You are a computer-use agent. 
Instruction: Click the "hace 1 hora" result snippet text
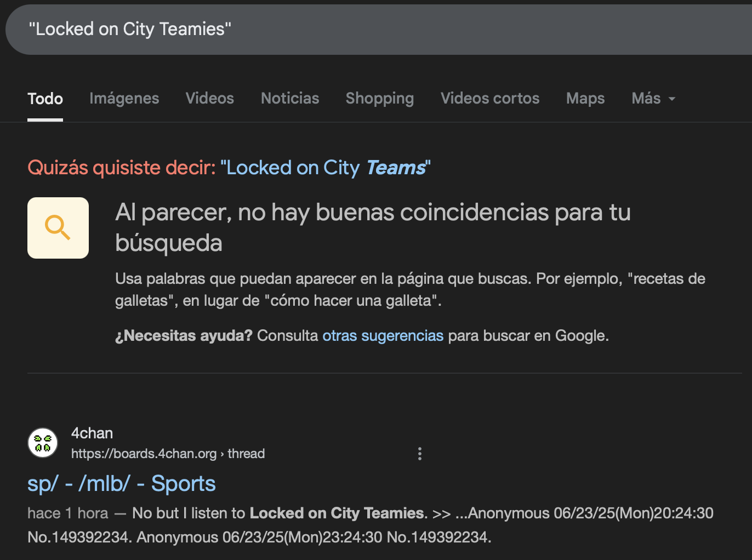tap(371, 525)
